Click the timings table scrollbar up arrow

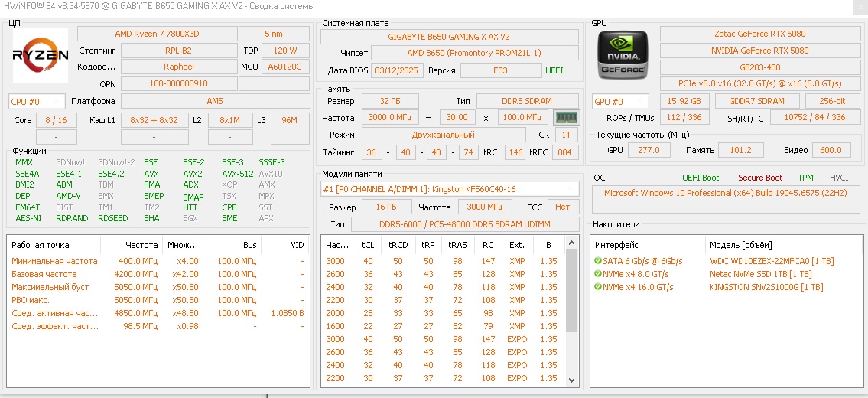tap(572, 243)
